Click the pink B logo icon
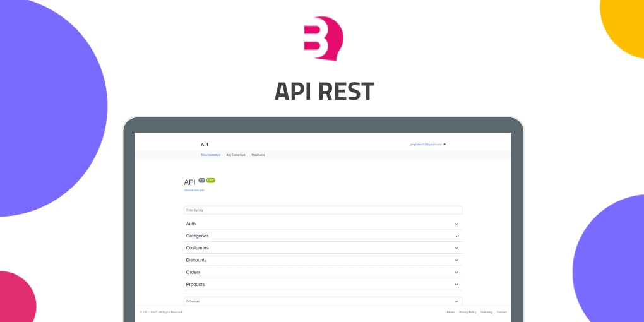 click(323, 38)
